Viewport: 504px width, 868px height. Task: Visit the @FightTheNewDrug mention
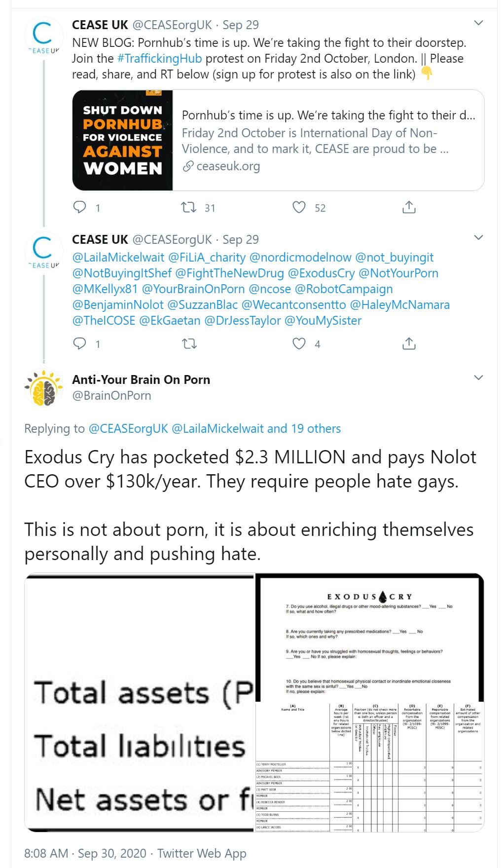click(x=229, y=273)
